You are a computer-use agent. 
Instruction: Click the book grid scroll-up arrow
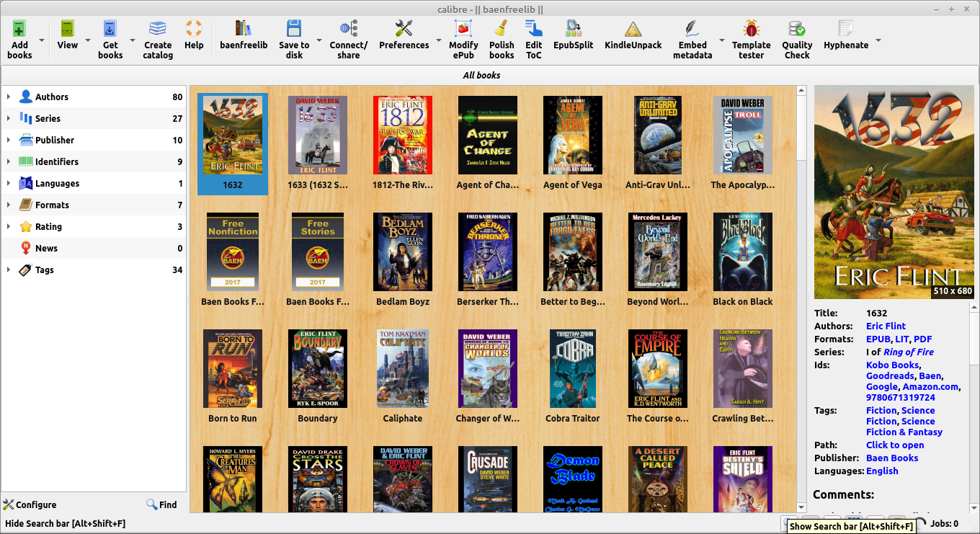(x=801, y=91)
